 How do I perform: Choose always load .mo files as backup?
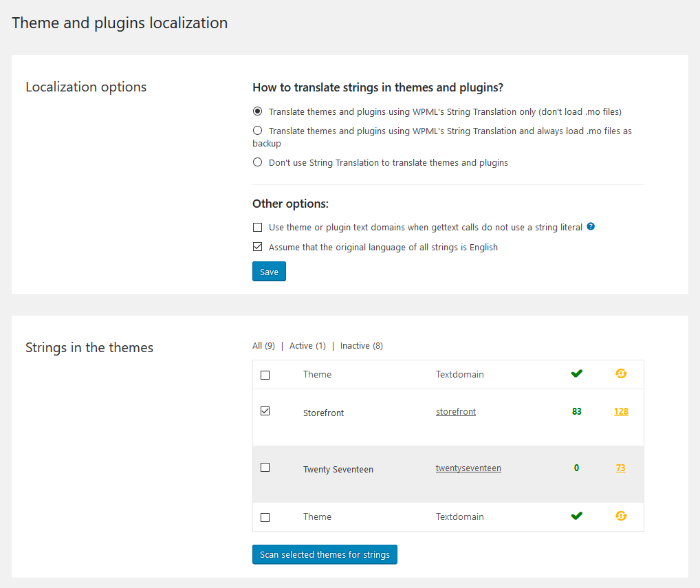click(258, 130)
